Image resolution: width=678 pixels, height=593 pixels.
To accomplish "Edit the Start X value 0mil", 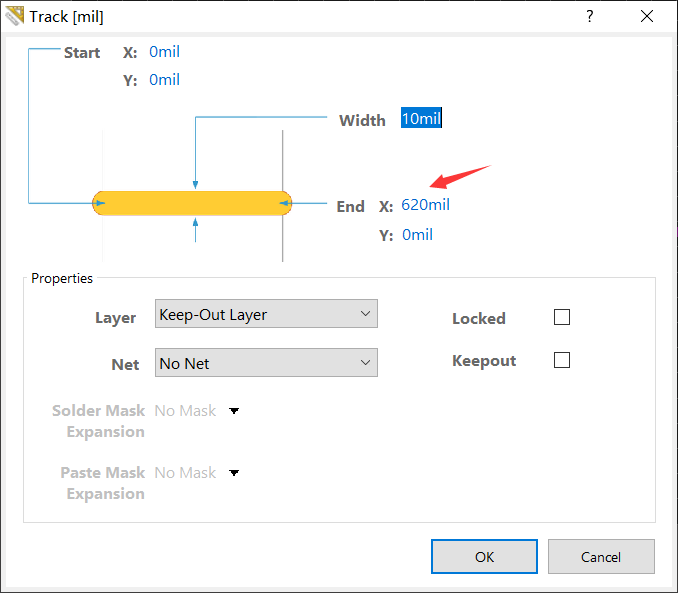I will click(164, 52).
